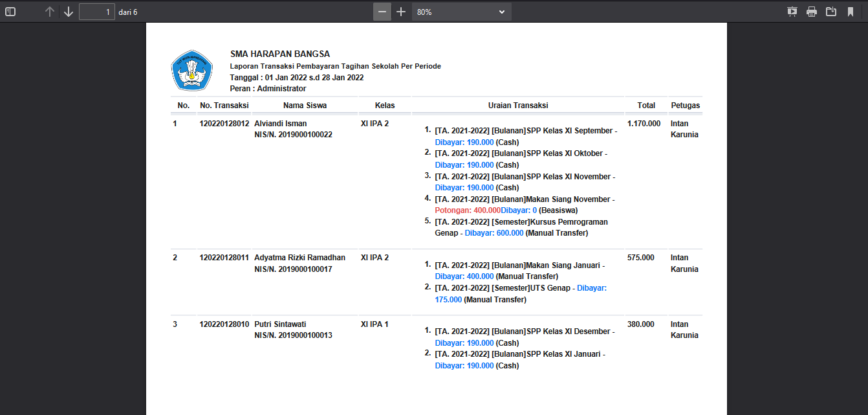Toggle the PDF sidebar panel
This screenshot has width=868, height=415.
click(10, 12)
